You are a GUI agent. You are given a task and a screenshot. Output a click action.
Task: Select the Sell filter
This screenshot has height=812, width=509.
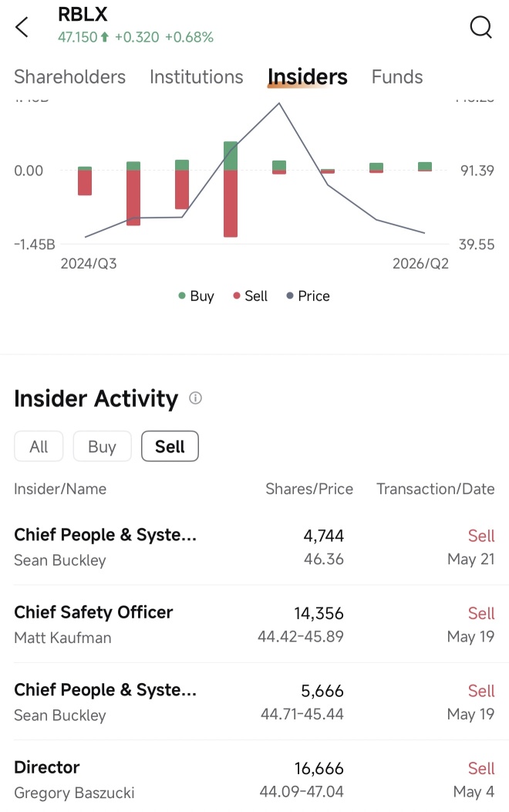[x=170, y=446]
